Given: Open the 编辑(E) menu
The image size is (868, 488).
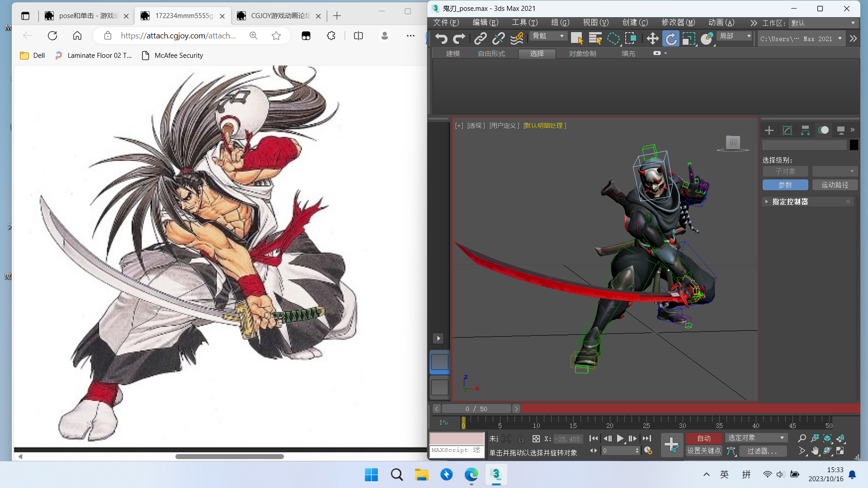Looking at the screenshot, I should [x=485, y=23].
